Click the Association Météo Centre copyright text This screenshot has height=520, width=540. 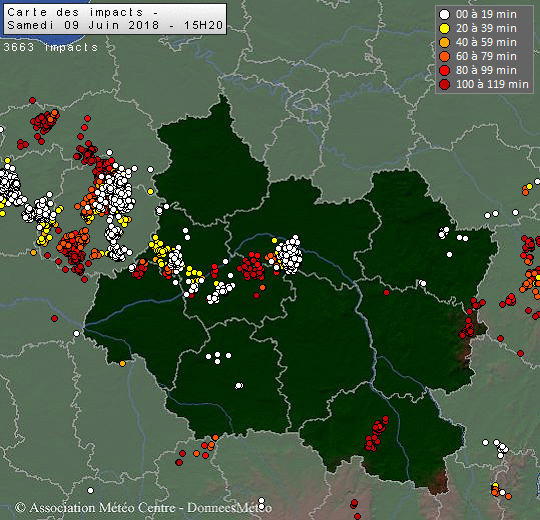point(143,508)
